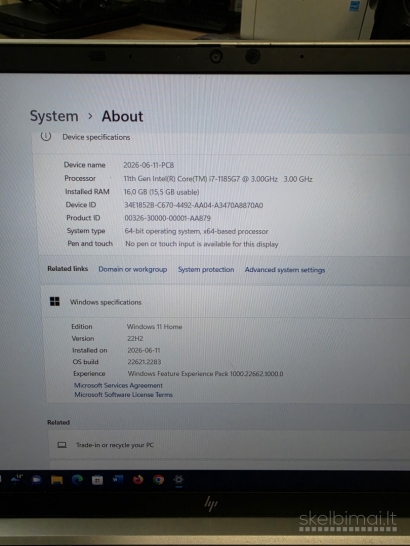Select Installed on date 2026-06-11
410x546 pixels.
tap(144, 350)
